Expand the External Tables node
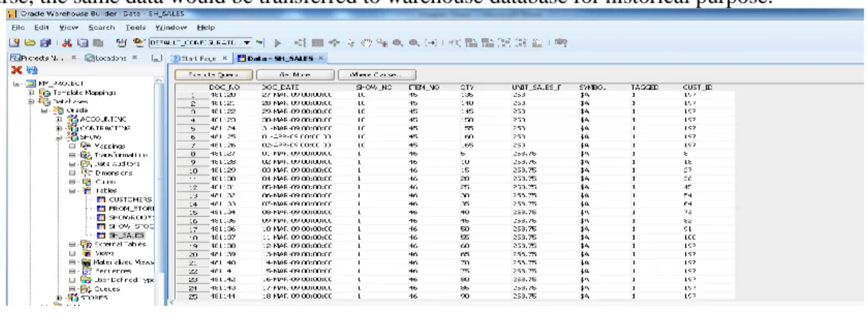 tap(71, 244)
